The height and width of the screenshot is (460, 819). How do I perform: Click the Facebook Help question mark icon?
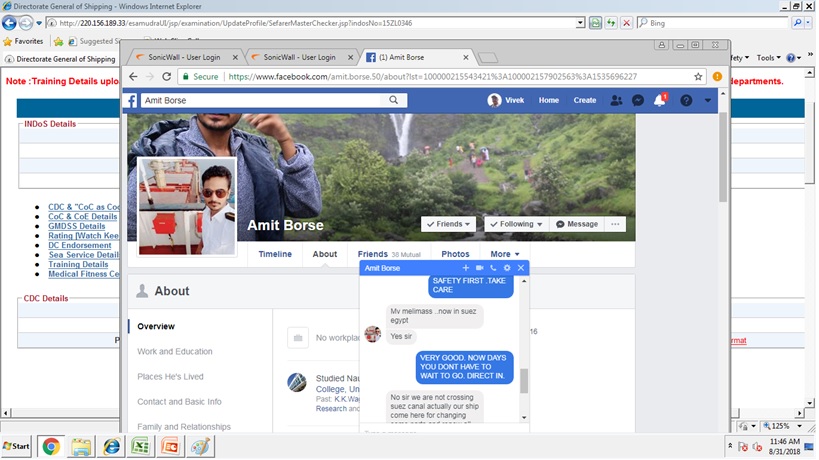click(686, 101)
